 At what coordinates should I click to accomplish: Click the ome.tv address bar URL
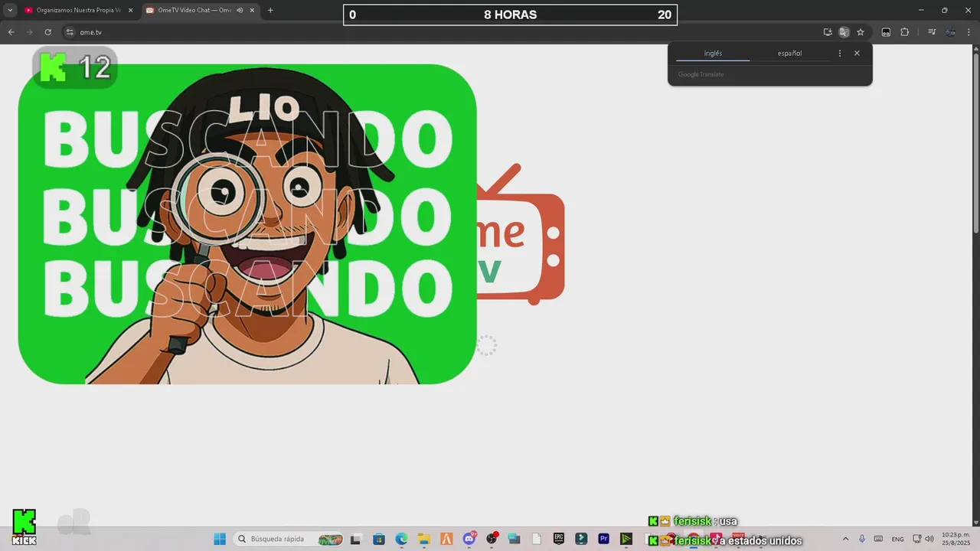pyautogui.click(x=90, y=32)
